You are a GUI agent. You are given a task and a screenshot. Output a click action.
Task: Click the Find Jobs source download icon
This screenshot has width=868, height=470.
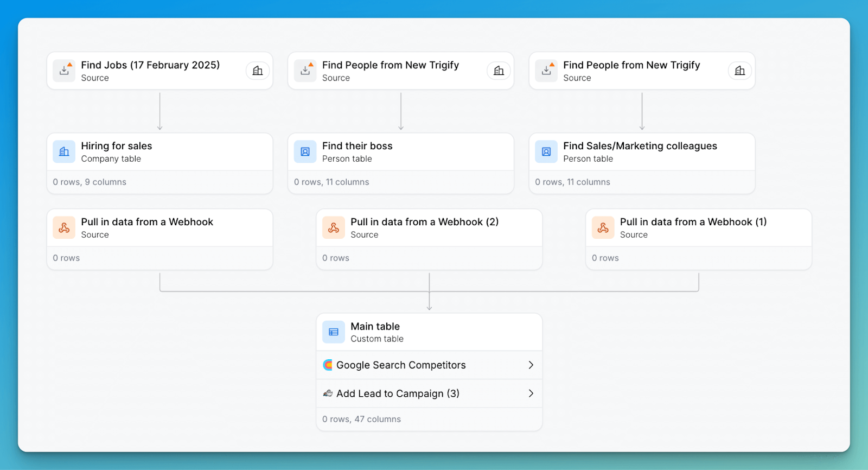(64, 71)
